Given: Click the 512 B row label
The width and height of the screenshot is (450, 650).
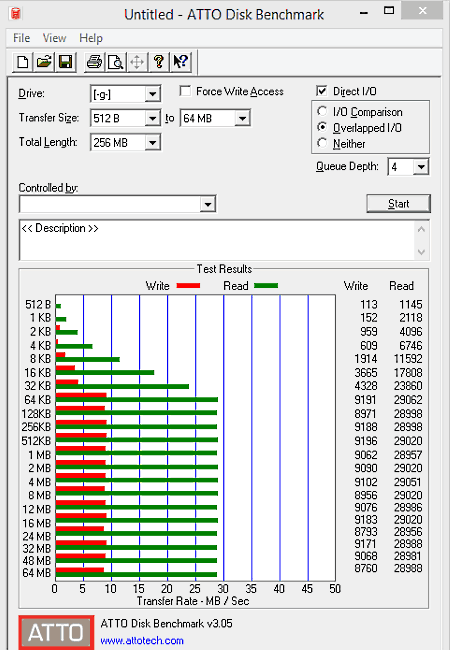Looking at the screenshot, I should 38,305.
